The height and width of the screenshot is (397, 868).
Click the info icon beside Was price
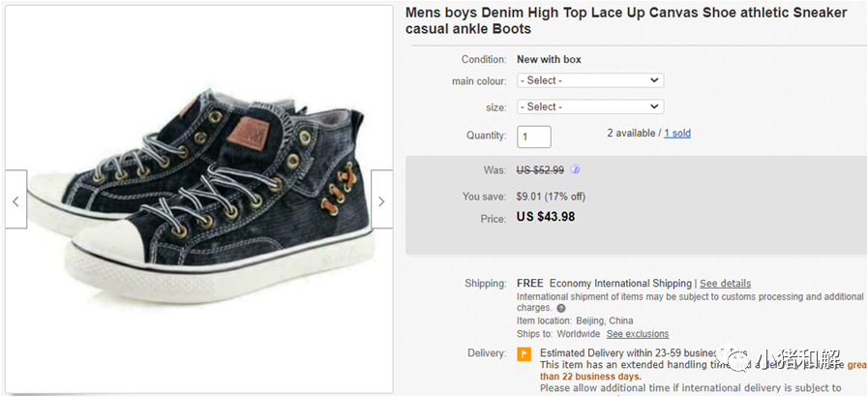click(x=575, y=169)
